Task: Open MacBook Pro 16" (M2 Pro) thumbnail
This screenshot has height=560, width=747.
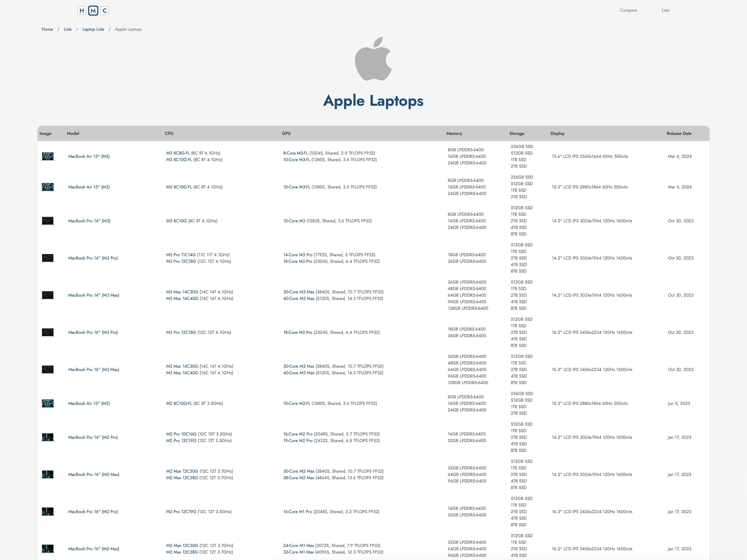Action: [48, 511]
